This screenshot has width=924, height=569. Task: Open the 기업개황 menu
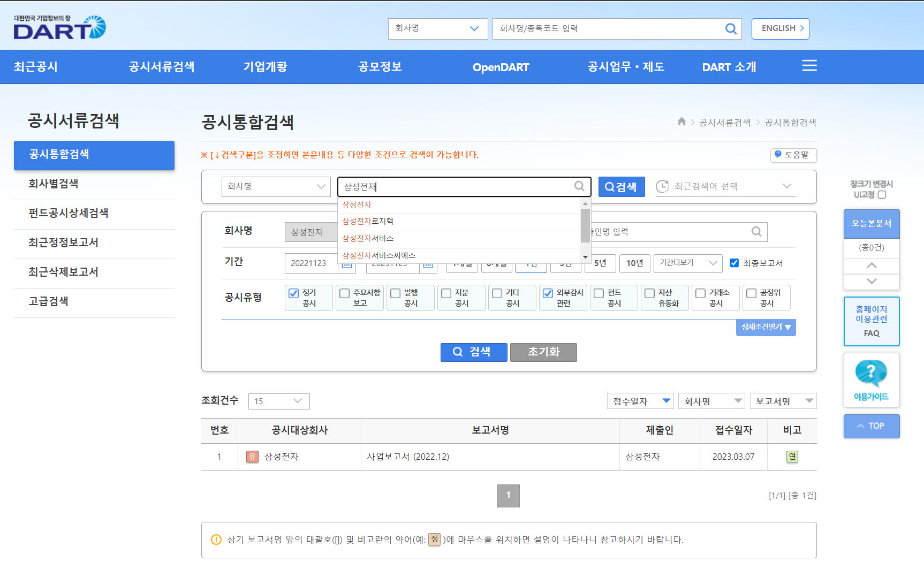pos(266,67)
